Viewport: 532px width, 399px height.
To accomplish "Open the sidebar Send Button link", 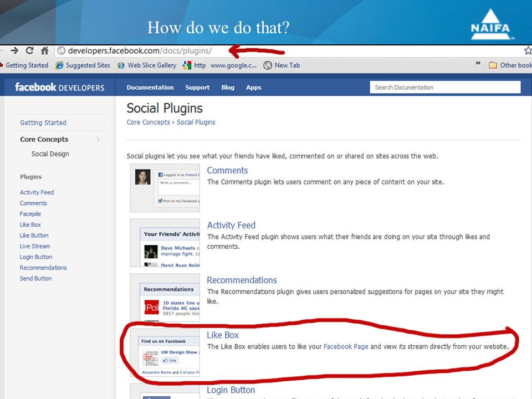I will [35, 279].
